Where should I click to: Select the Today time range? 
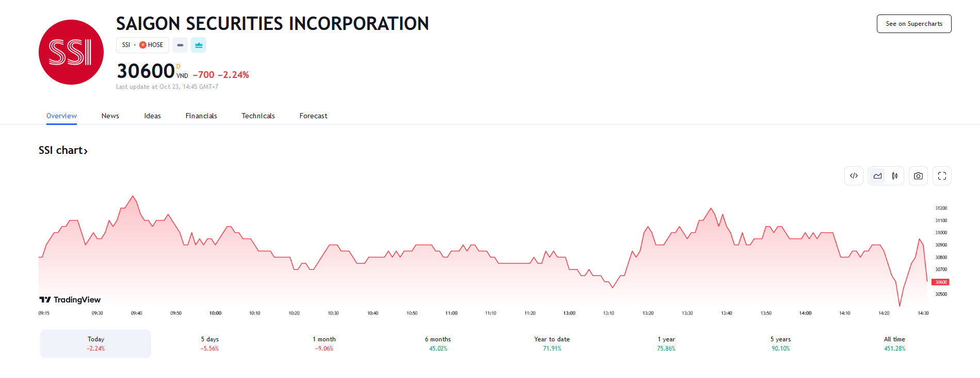click(x=96, y=343)
